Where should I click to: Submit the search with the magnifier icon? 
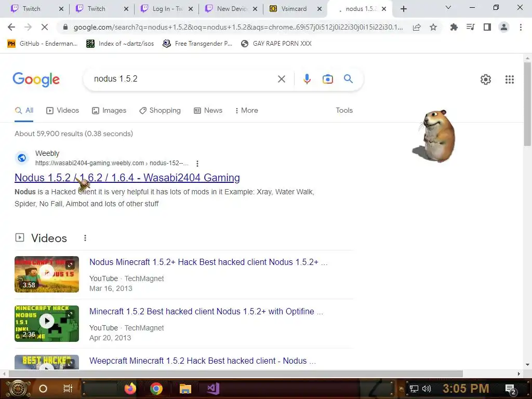[x=348, y=79]
